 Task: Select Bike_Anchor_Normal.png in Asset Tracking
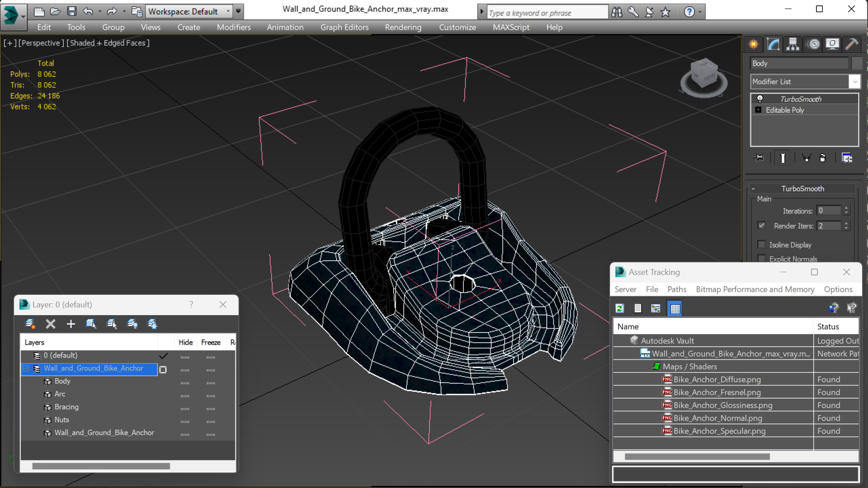(717, 418)
